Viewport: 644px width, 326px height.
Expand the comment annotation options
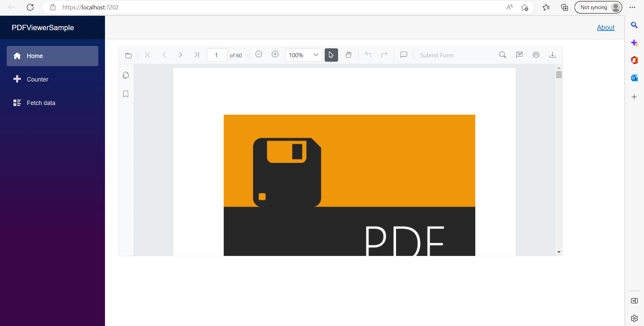coord(404,55)
